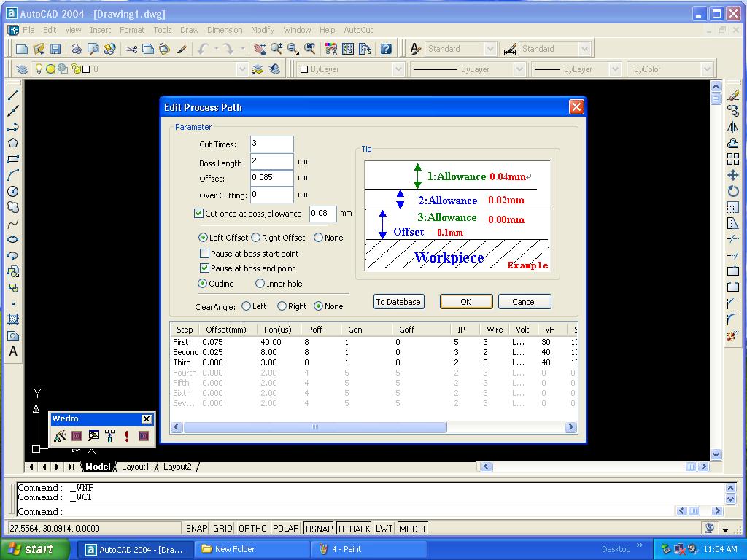Image resolution: width=747 pixels, height=560 pixels.
Task: Switch to 4 - Paint taskbar item
Action: tap(369, 549)
